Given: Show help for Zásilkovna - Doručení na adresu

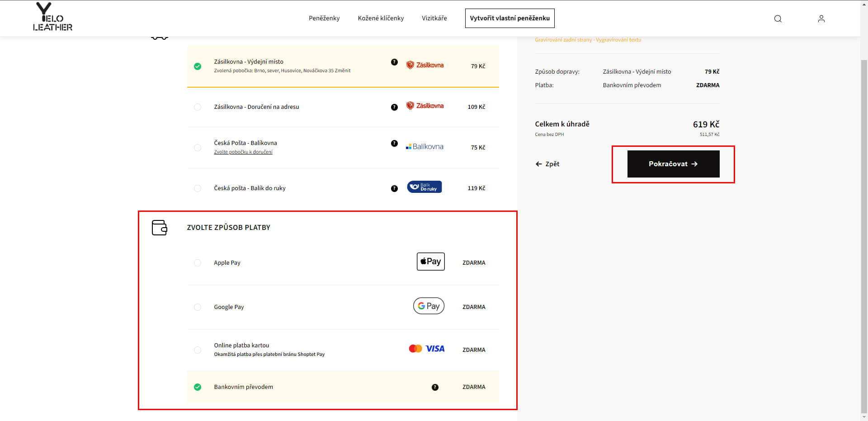Looking at the screenshot, I should (394, 107).
